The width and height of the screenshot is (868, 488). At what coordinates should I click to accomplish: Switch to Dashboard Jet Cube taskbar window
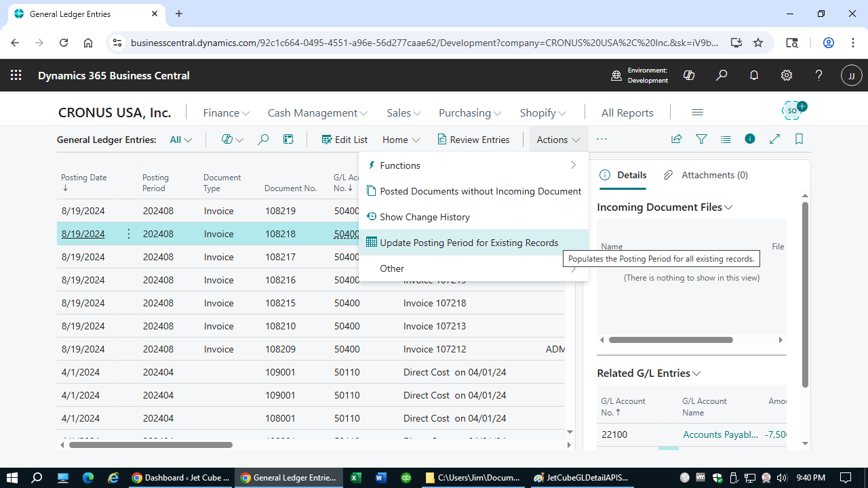tap(180, 477)
